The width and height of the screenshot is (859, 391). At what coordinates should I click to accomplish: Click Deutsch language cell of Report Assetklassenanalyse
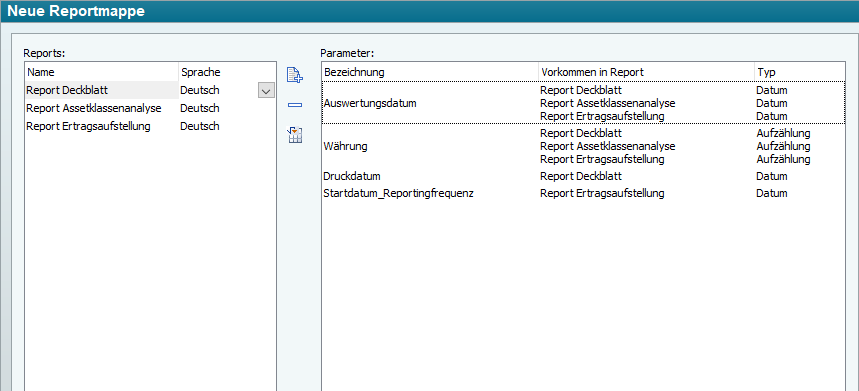point(200,108)
